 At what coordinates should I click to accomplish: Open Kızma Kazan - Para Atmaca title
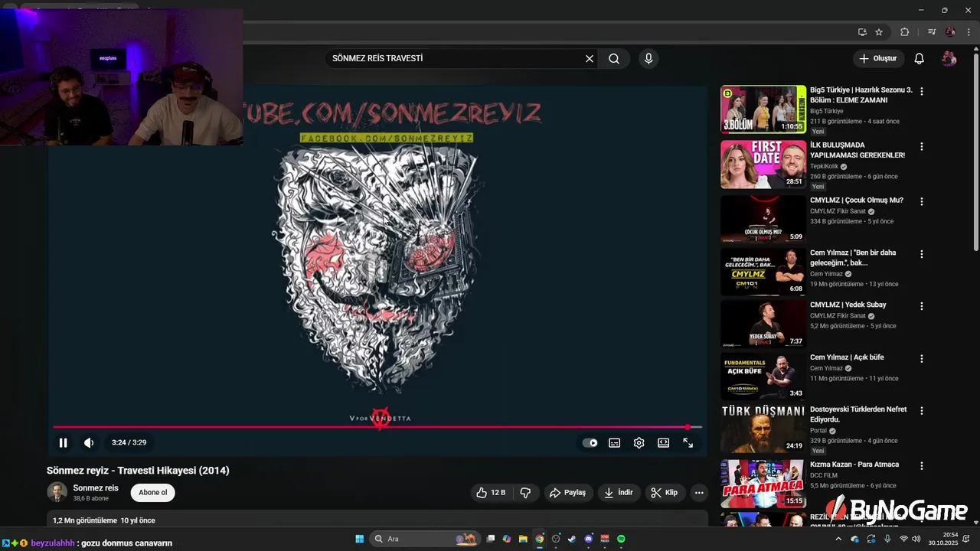[854, 465]
